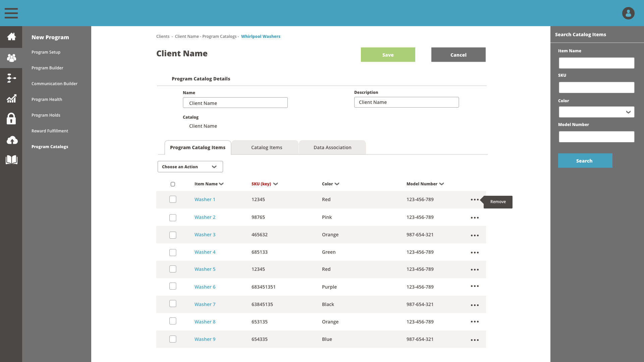Open the book catalog sidebar icon
The image size is (644, 362).
point(11,160)
